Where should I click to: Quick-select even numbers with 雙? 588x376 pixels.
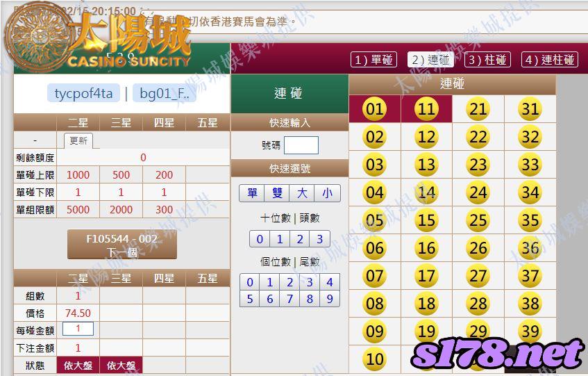[277, 193]
